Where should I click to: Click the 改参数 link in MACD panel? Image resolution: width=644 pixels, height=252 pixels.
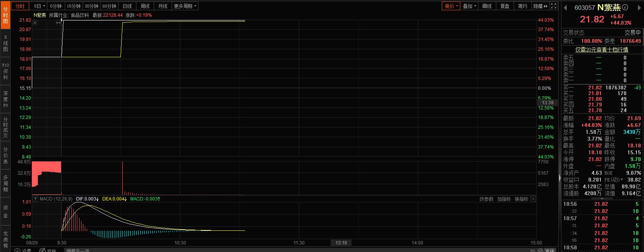tap(486, 199)
